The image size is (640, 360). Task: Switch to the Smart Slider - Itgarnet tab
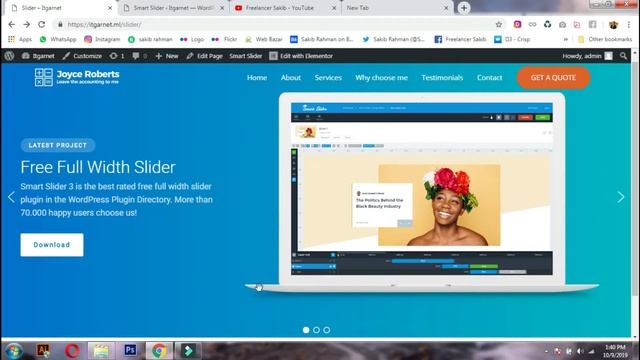click(x=173, y=8)
